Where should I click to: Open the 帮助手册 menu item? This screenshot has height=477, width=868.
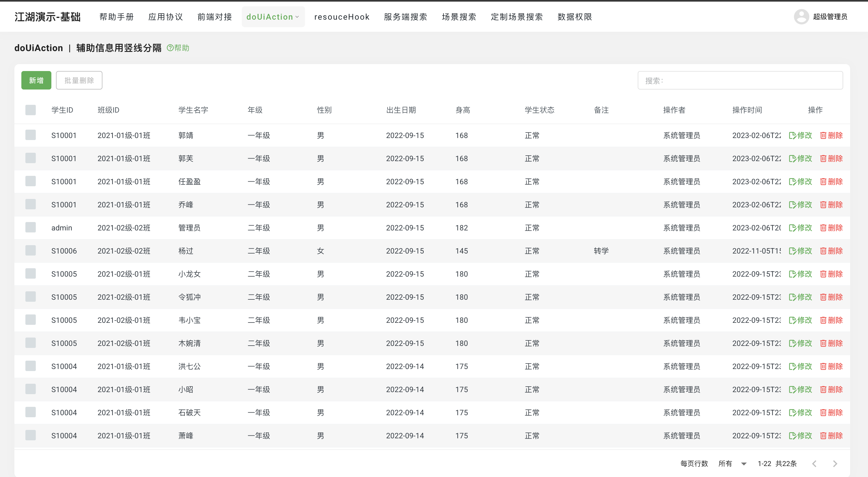(116, 17)
